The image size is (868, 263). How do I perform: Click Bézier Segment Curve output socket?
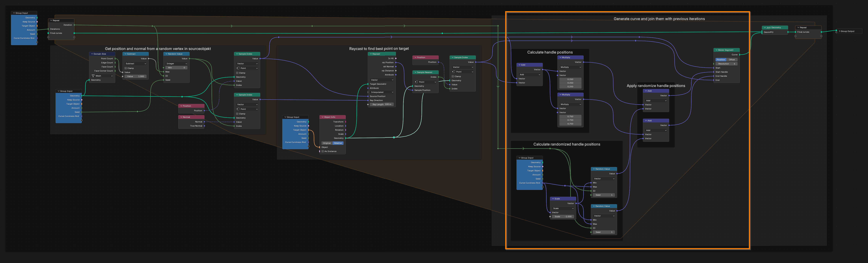tap(740, 55)
